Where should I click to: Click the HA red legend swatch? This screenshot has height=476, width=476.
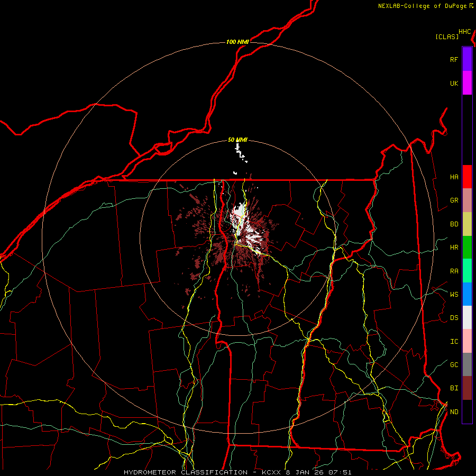(x=467, y=177)
